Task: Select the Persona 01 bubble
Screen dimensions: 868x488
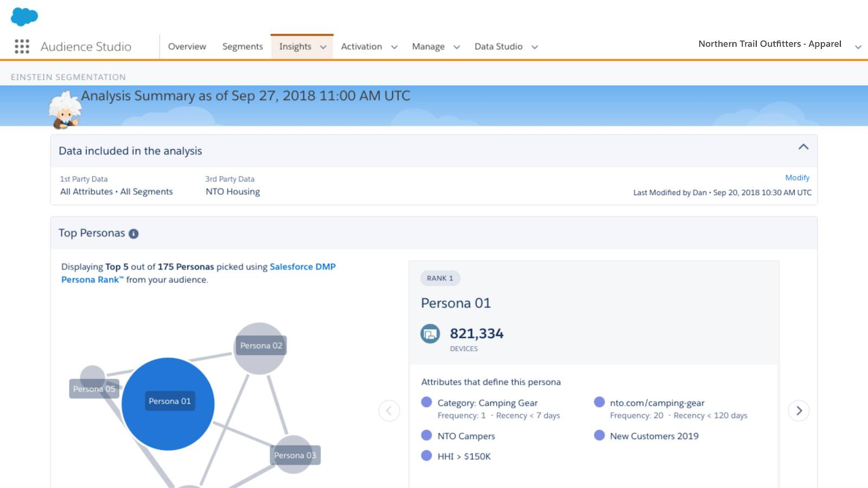Action: click(x=168, y=404)
